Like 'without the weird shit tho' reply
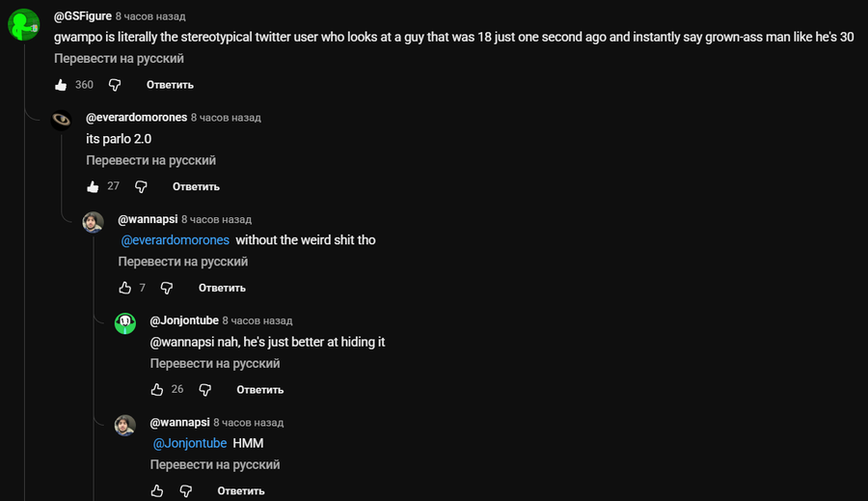 click(125, 288)
